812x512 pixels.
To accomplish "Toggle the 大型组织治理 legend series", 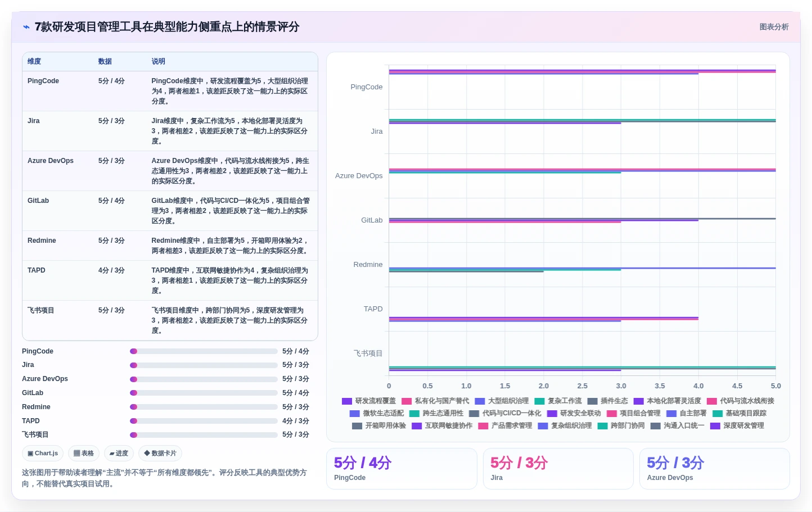I will (x=502, y=401).
